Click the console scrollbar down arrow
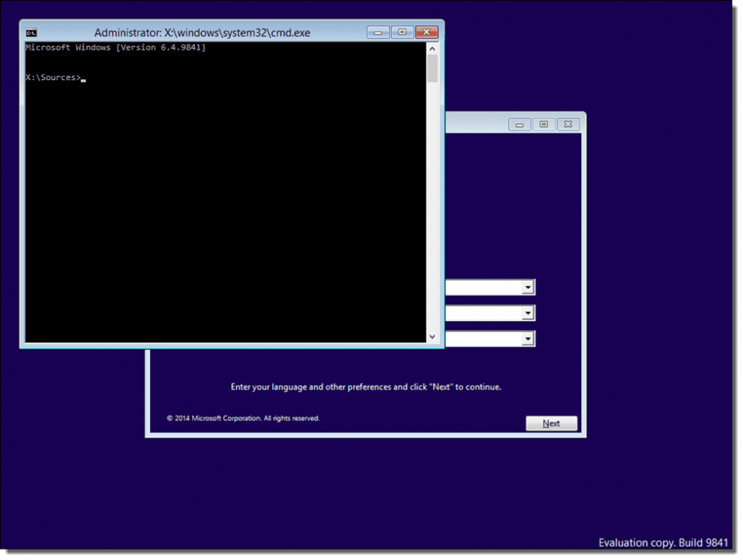Image resolution: width=743 pixels, height=560 pixels. [432, 337]
